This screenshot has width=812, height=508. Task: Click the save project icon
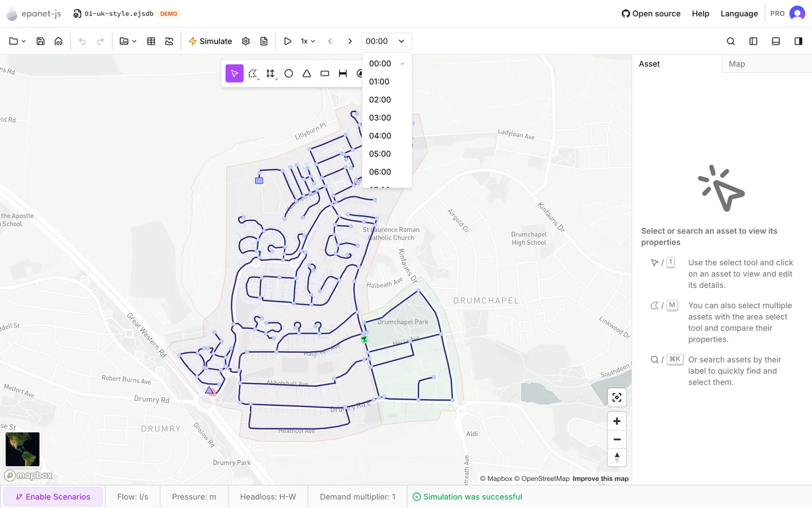tap(41, 41)
